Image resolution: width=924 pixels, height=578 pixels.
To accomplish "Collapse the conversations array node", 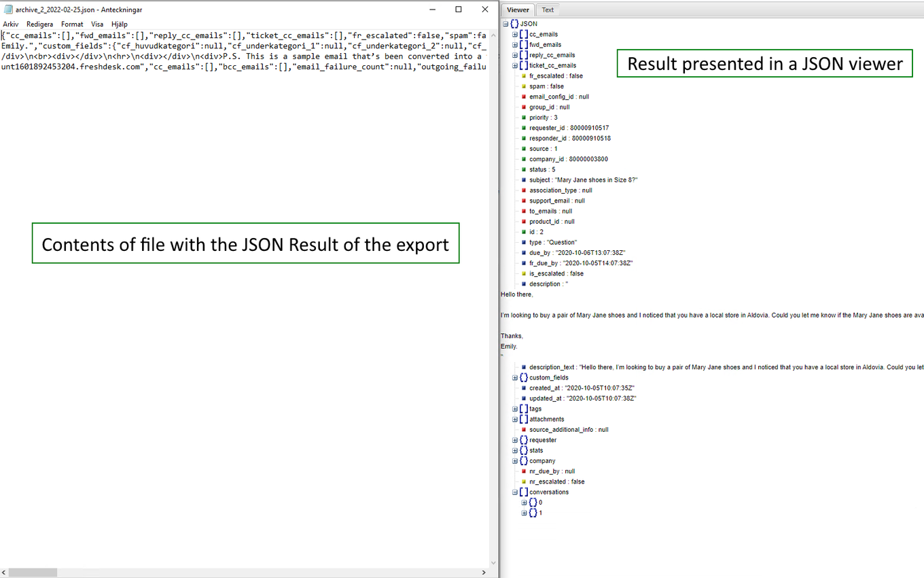I will [x=515, y=492].
